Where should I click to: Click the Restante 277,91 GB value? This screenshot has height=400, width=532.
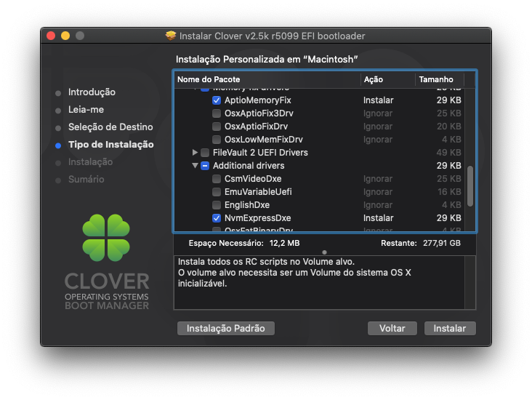[442, 243]
